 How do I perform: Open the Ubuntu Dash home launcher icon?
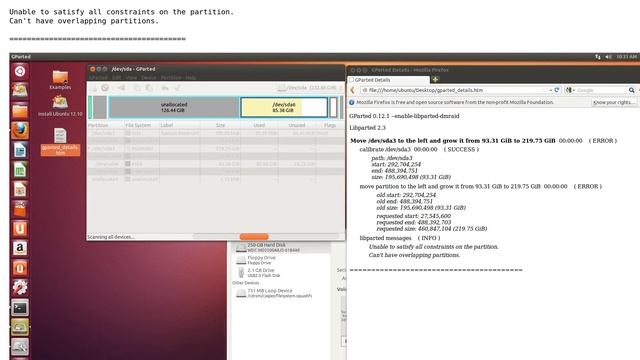tap(20, 71)
